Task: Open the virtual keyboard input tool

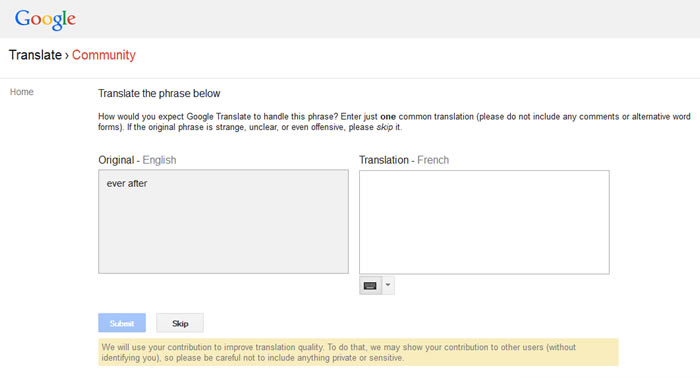Action: click(x=370, y=286)
